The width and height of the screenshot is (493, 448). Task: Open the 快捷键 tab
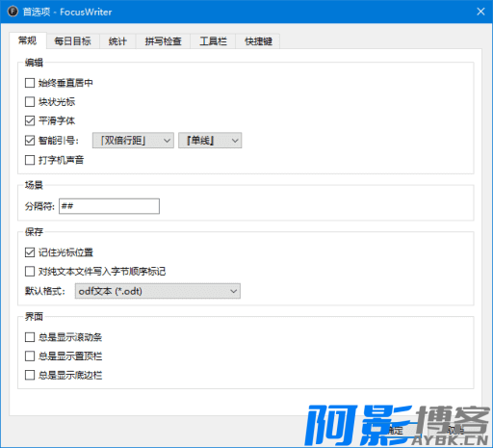pos(258,41)
